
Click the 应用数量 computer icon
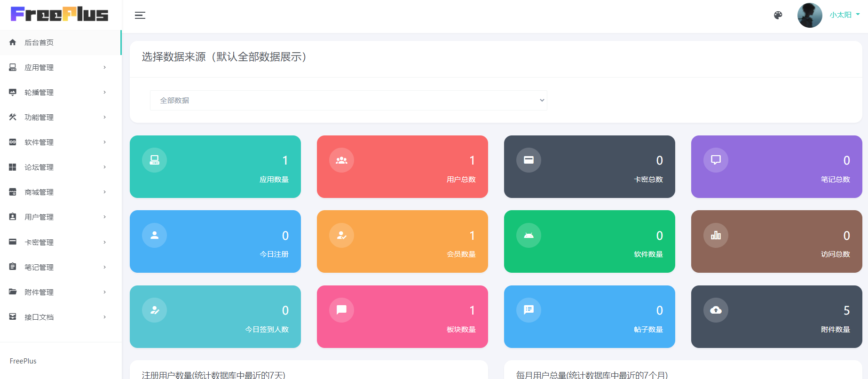pos(154,160)
